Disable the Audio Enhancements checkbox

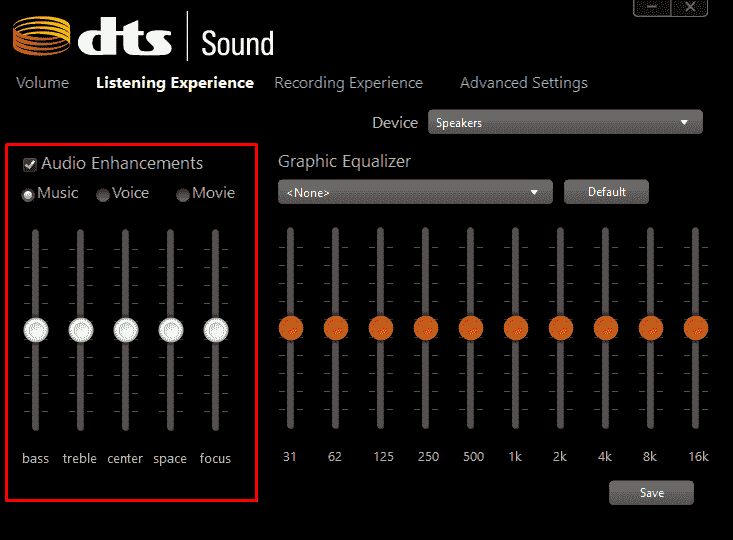(30, 164)
